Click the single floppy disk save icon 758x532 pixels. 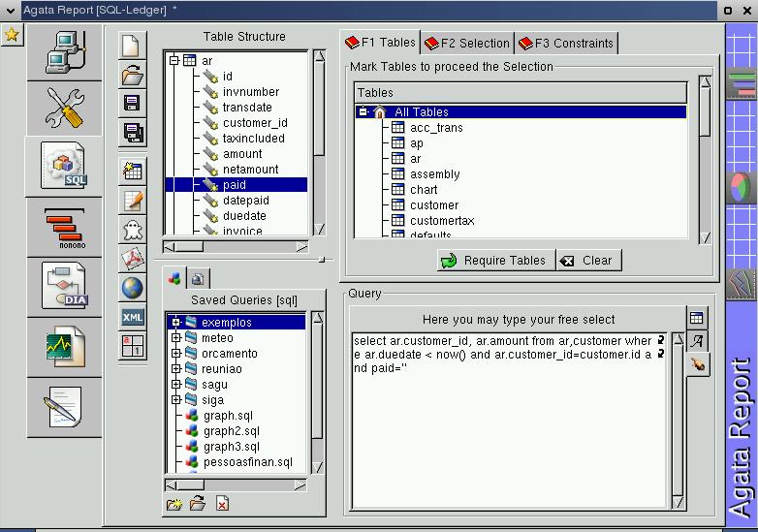click(x=133, y=103)
